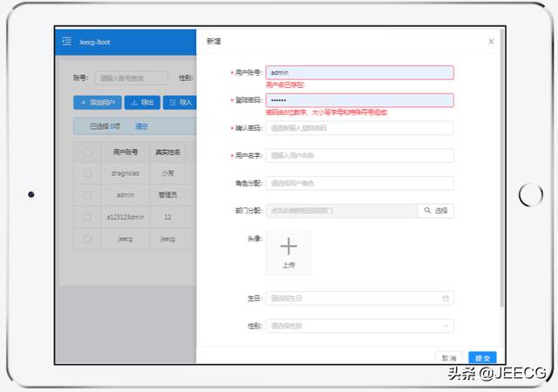Click the drawer's vertical scrollbar

502,167
